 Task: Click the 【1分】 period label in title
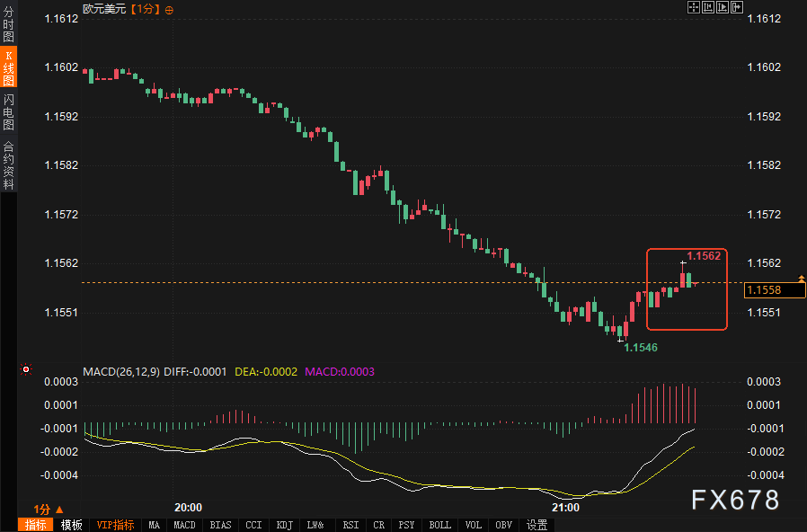point(145,9)
